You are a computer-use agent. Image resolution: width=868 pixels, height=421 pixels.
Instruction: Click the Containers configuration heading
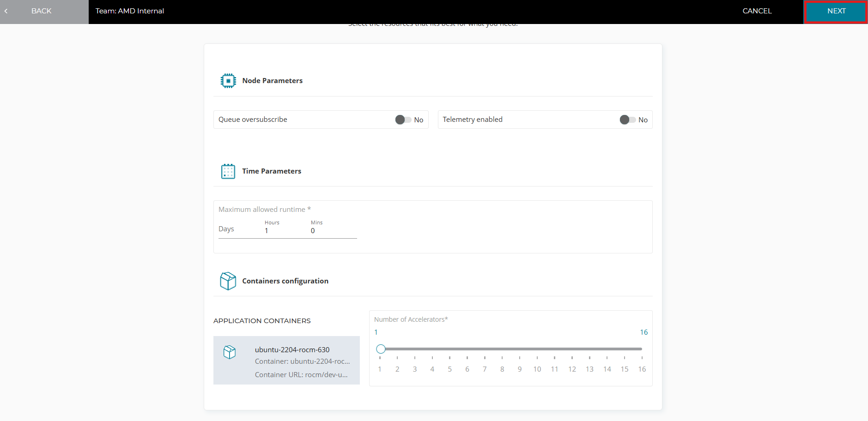(x=285, y=281)
